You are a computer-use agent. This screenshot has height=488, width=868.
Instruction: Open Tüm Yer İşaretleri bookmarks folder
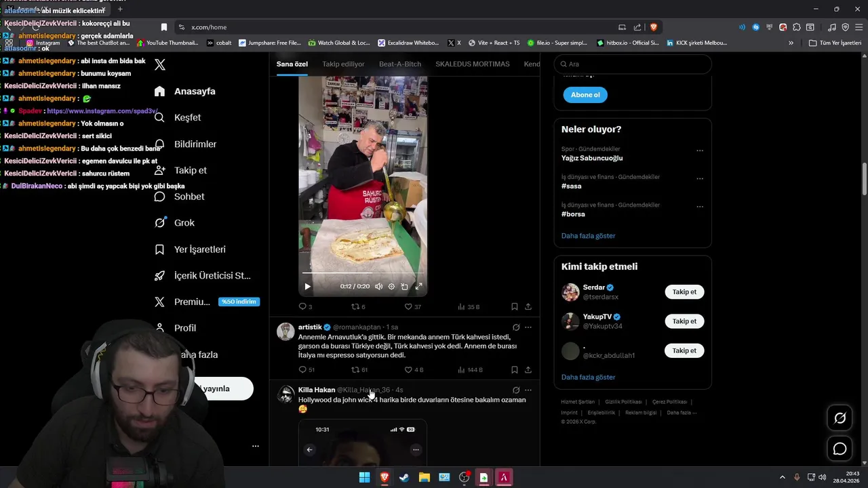pos(835,43)
